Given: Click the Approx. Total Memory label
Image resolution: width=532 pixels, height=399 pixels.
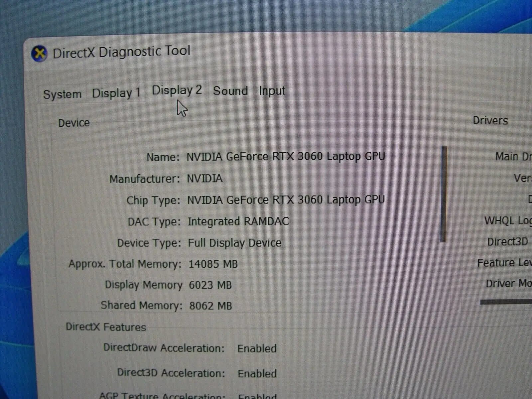Looking at the screenshot, I should click(x=125, y=264).
